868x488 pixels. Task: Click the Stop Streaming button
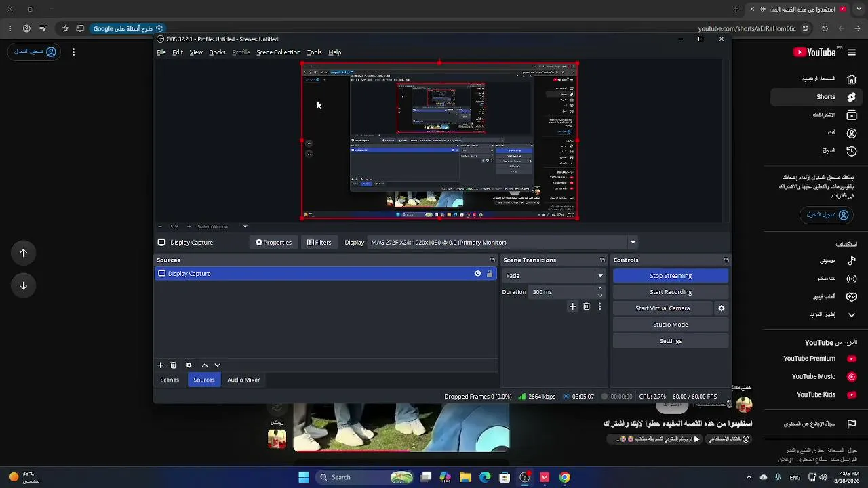[671, 276]
